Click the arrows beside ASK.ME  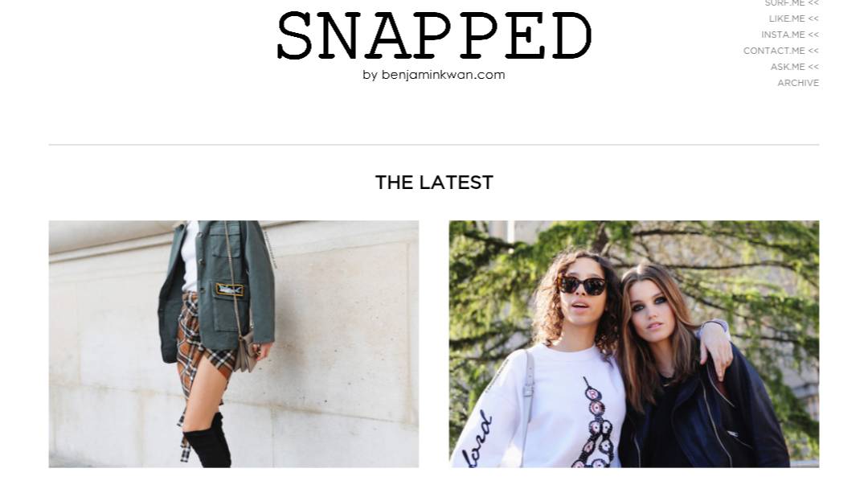[813, 67]
